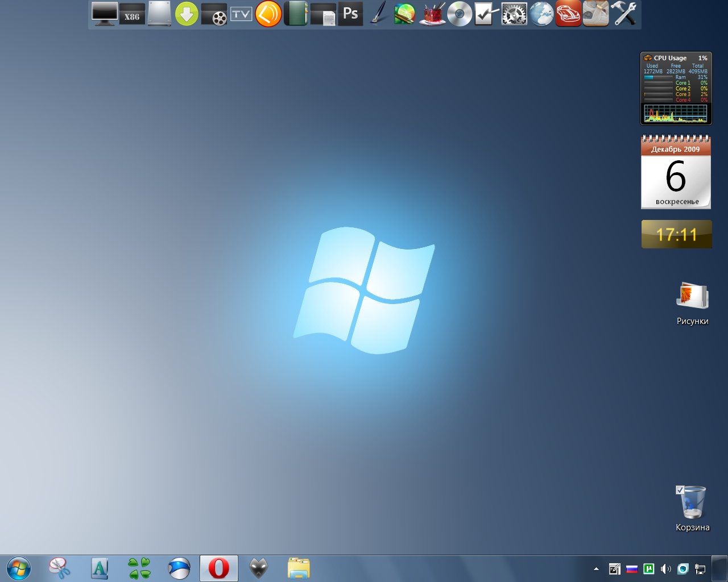Click the CPU Usage title text
Image resolution: width=728 pixels, height=582 pixels.
coord(670,58)
